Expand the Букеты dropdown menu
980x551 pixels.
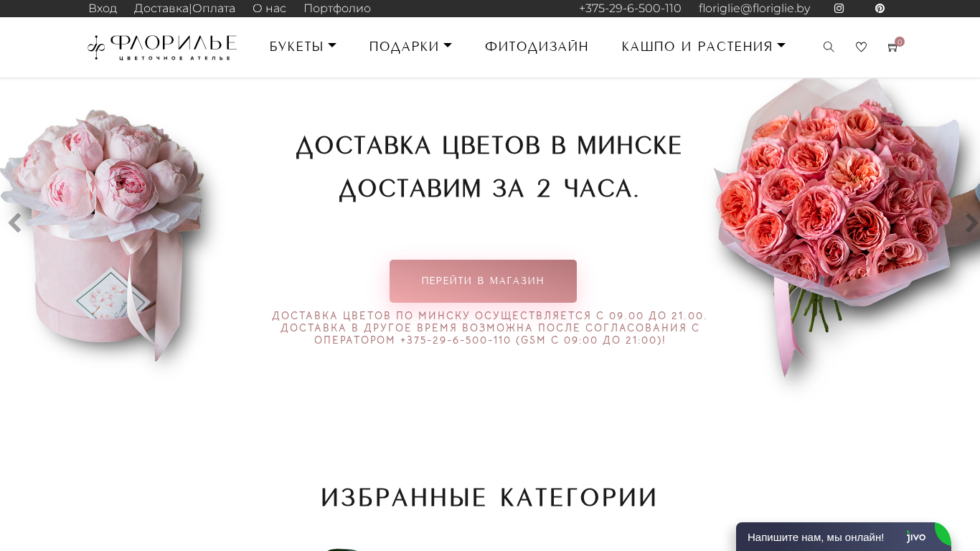pyautogui.click(x=303, y=47)
